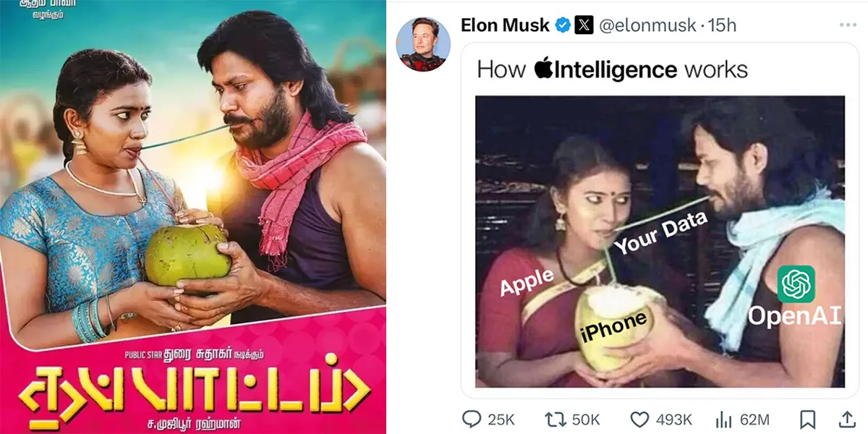868x434 pixels.
Task: Click the share upload icon
Action: coord(846,419)
